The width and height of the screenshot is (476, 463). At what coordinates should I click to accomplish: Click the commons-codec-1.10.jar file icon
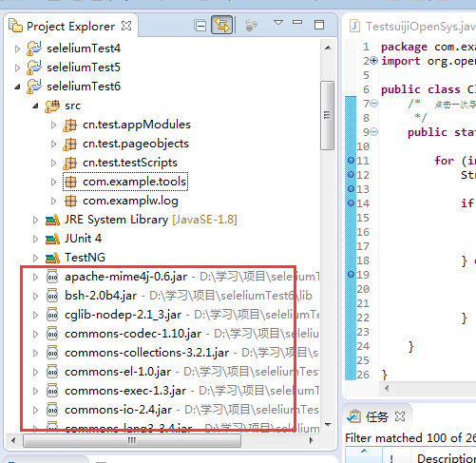52,334
